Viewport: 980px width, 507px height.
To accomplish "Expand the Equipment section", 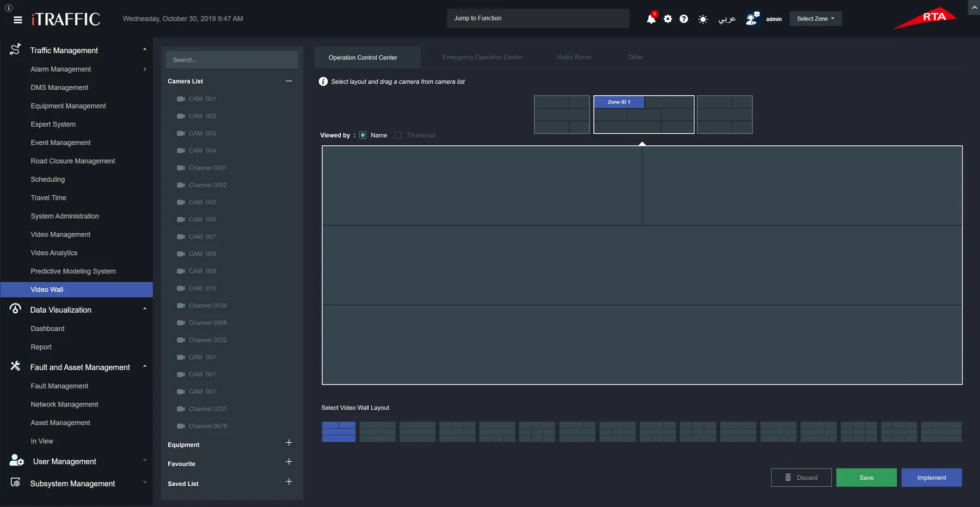I will pyautogui.click(x=289, y=443).
